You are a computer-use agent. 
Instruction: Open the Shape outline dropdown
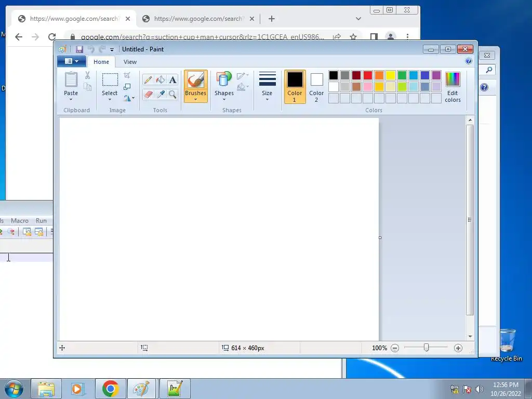coord(243,75)
